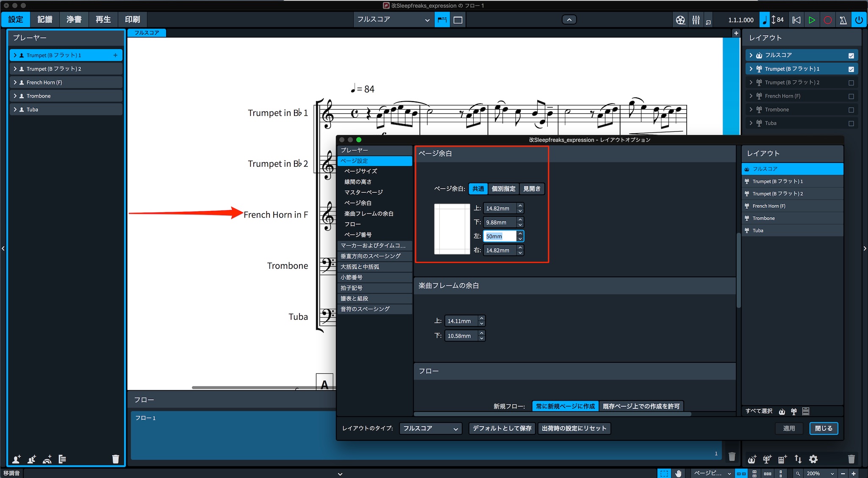Switch to spreads horizontal page arrangement
Viewport: 868px width, 478px height.
741,473
